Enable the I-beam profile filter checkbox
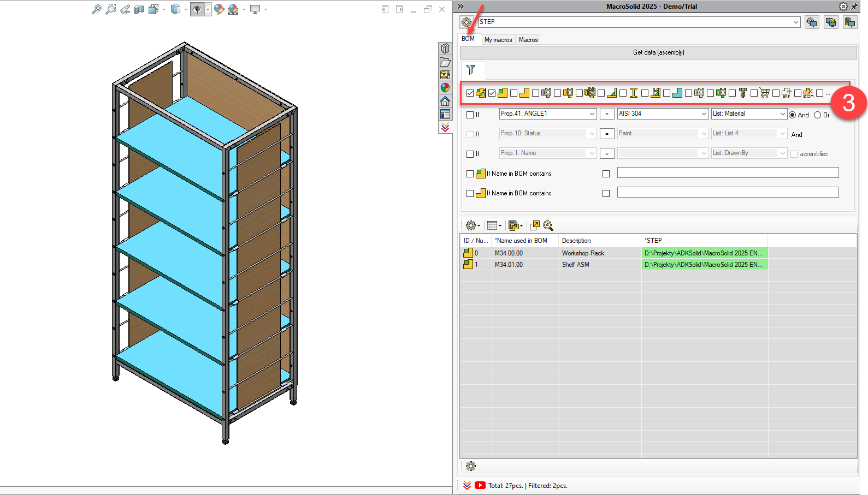 coord(623,93)
